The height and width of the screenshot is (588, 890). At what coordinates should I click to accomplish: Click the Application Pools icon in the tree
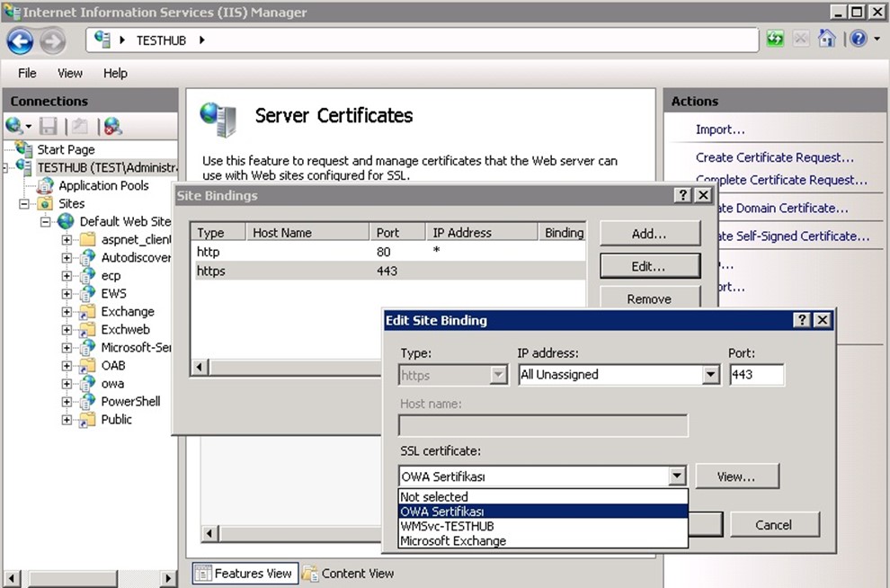coord(45,186)
